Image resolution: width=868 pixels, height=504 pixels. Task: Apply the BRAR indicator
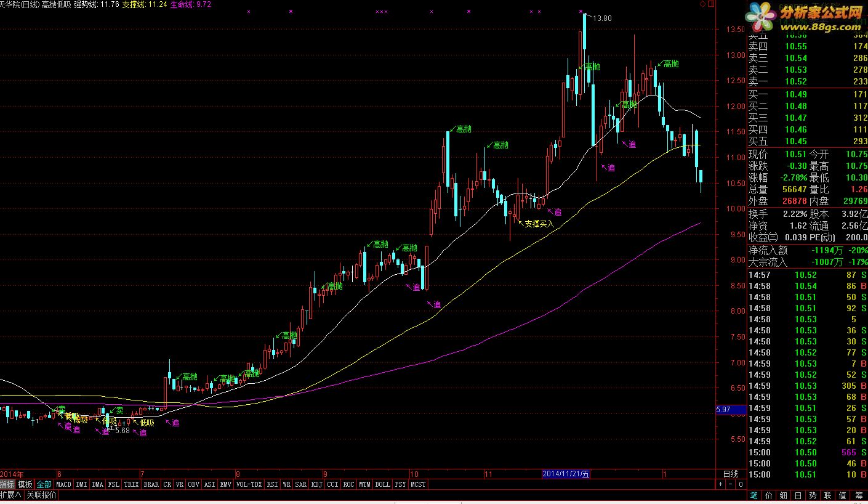151,484
